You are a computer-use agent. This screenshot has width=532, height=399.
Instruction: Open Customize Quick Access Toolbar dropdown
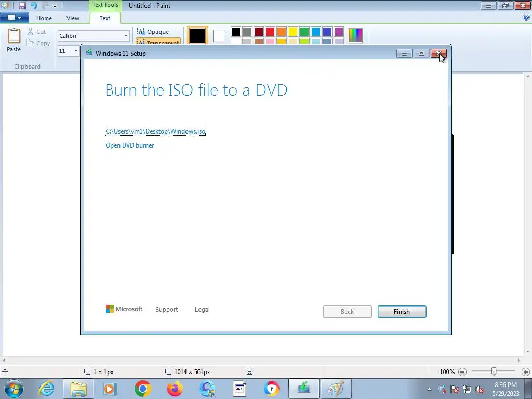(x=55, y=6)
